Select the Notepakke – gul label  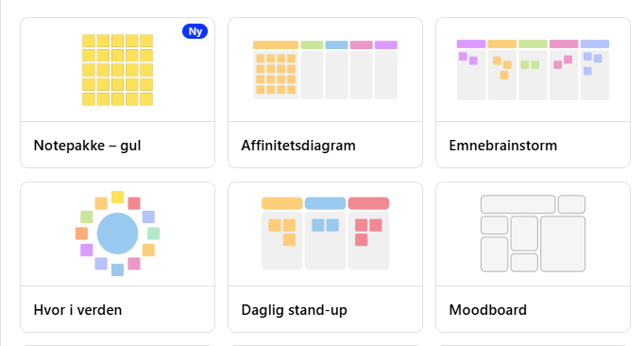(87, 146)
